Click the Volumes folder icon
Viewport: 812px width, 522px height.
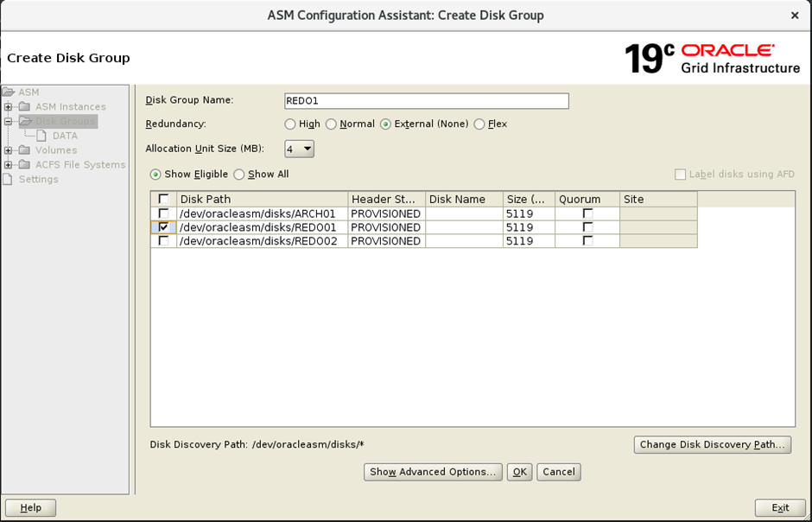tap(25, 150)
